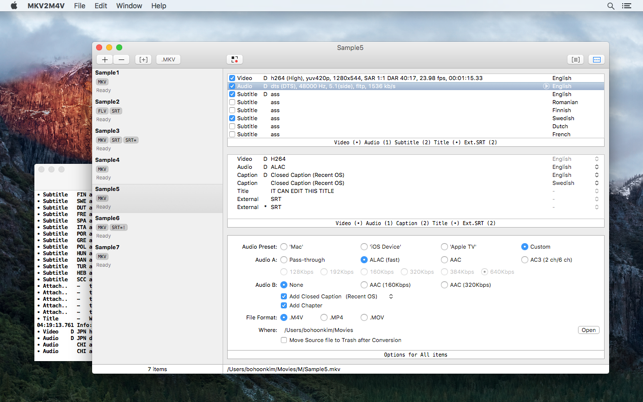Click the Open button for destination

point(588,330)
